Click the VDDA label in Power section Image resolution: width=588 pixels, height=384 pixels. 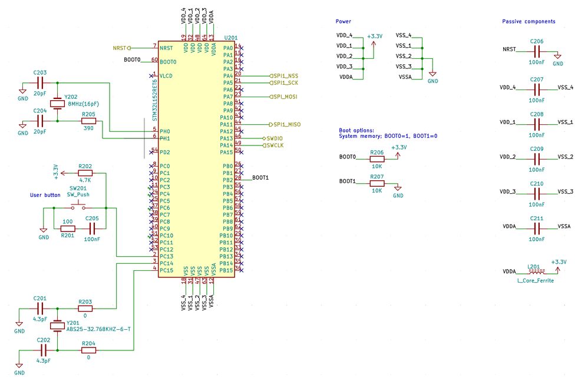[346, 77]
